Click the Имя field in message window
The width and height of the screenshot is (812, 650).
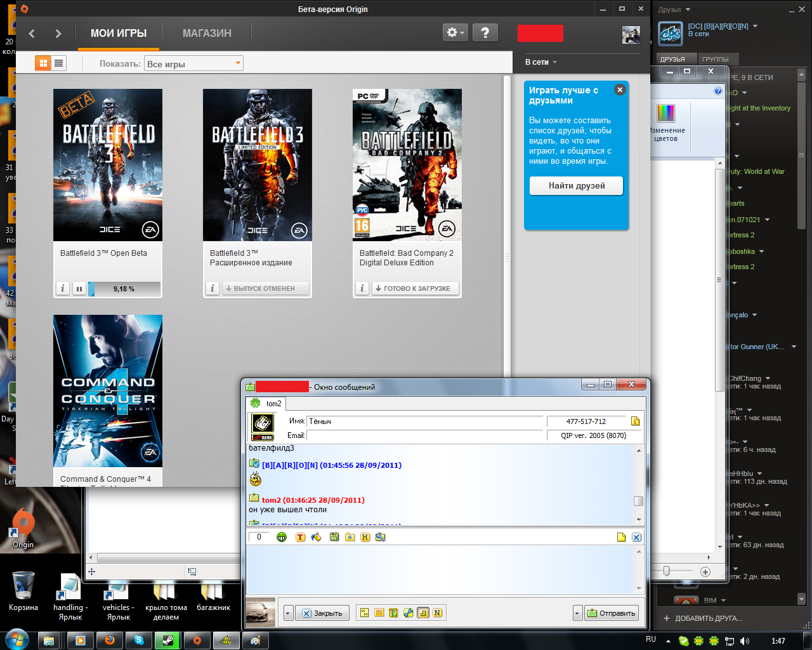[x=426, y=421]
